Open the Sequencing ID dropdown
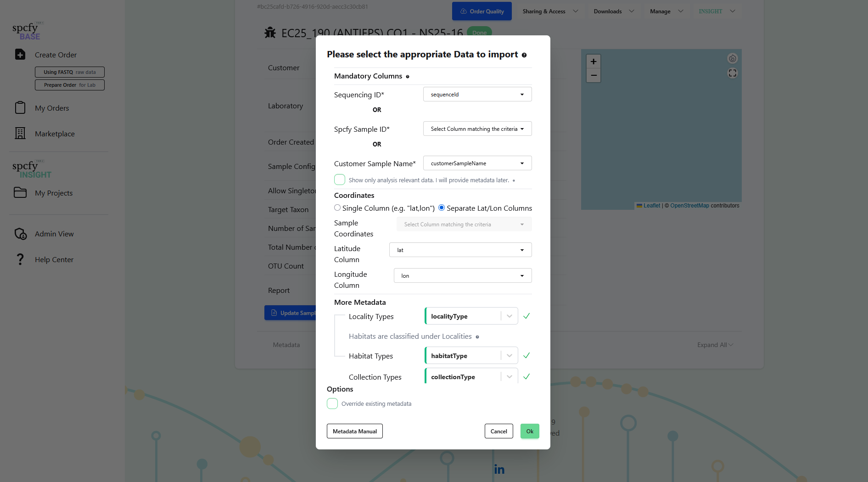Screen dimensions: 868x482 (477, 94)
